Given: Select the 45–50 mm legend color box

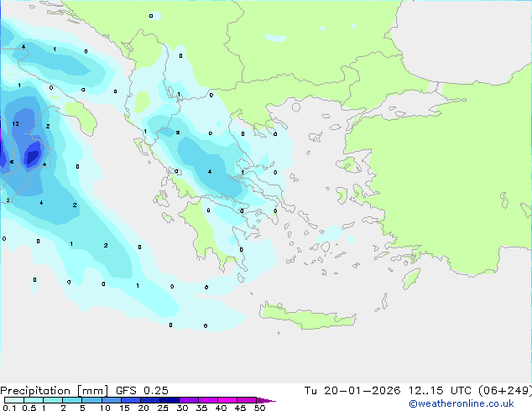Looking at the screenshot, I should click(x=247, y=400).
